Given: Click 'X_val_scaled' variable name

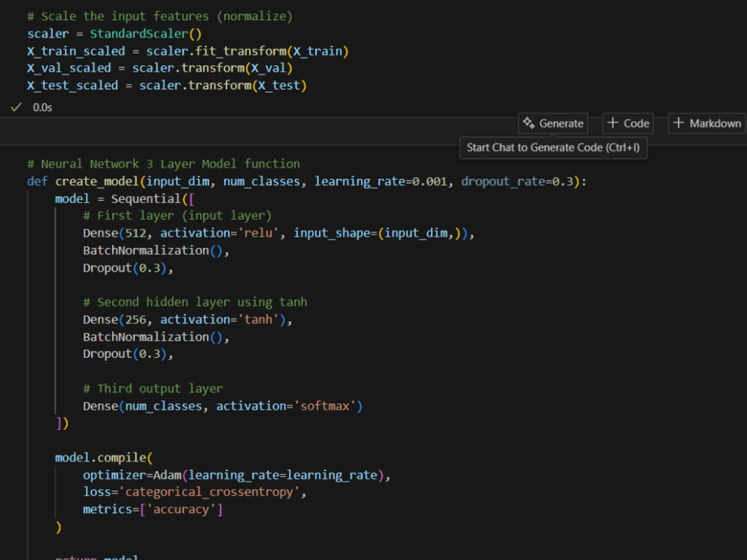Looking at the screenshot, I should (x=69, y=68).
